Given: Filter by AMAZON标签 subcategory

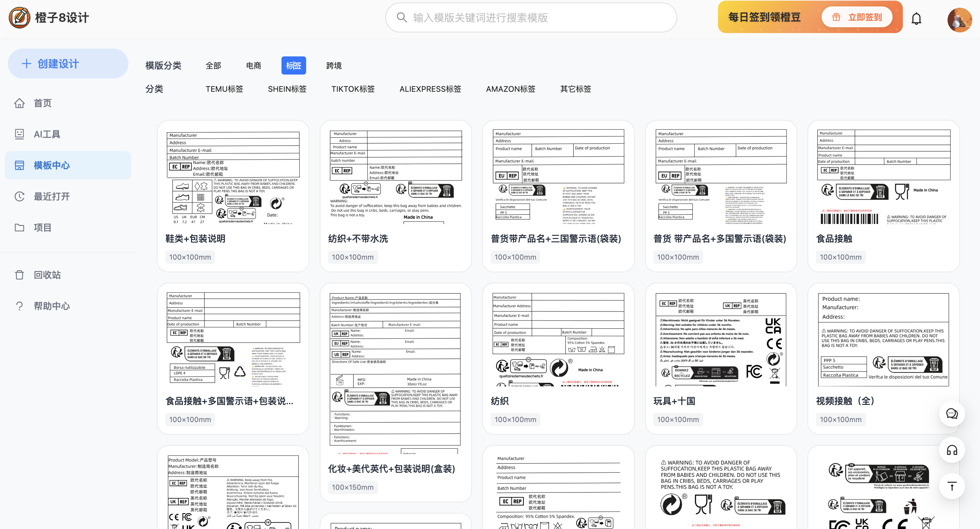Looking at the screenshot, I should [x=510, y=89].
